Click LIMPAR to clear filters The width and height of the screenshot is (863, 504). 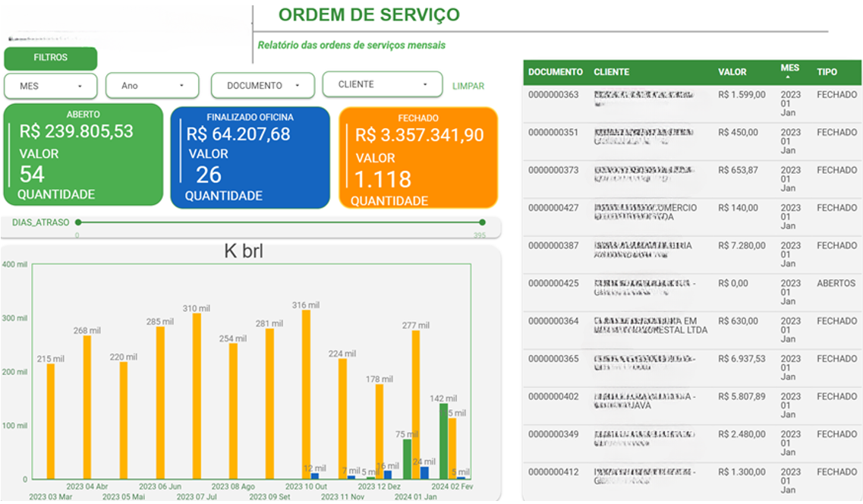pos(468,86)
